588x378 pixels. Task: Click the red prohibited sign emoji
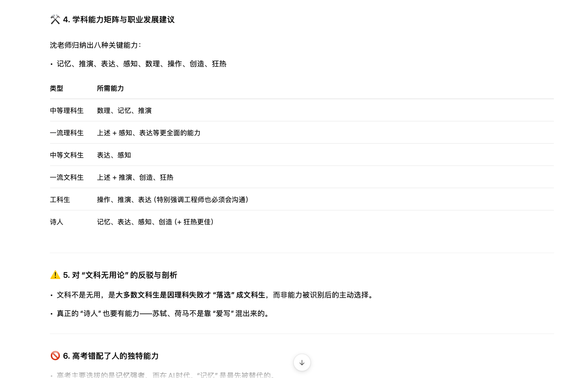(x=55, y=356)
